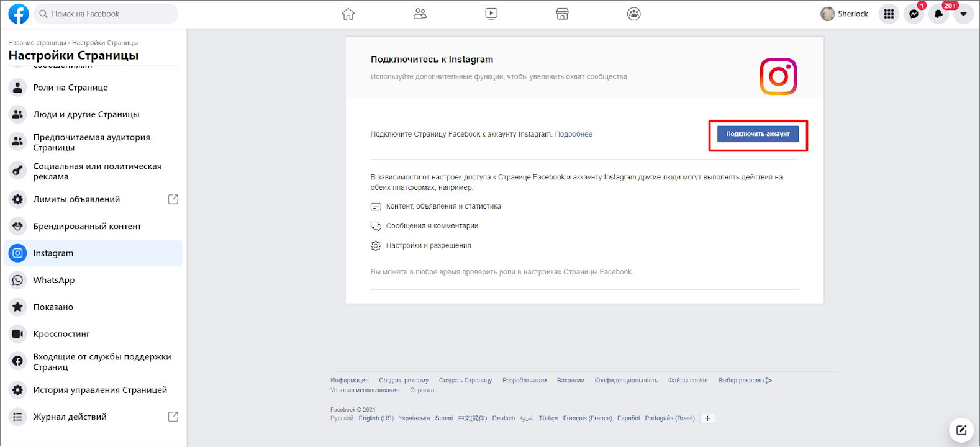Open external link icon next to Лимиты объявлений
Image resolution: width=980 pixels, height=447 pixels.
point(173,199)
